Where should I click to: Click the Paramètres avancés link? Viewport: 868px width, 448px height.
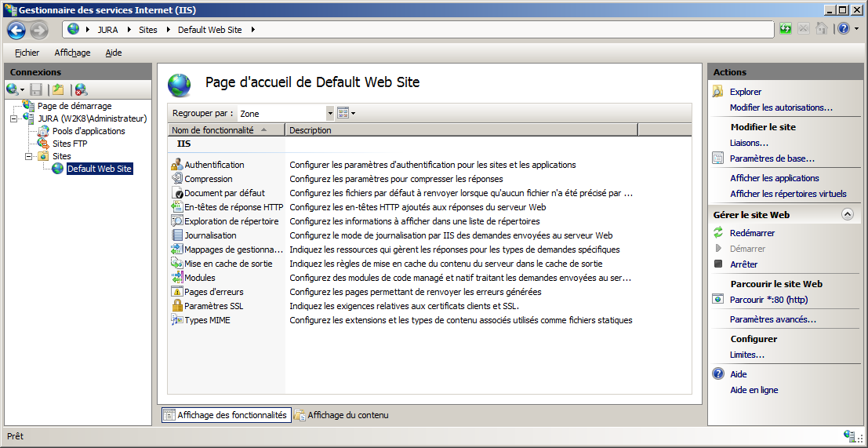click(772, 319)
